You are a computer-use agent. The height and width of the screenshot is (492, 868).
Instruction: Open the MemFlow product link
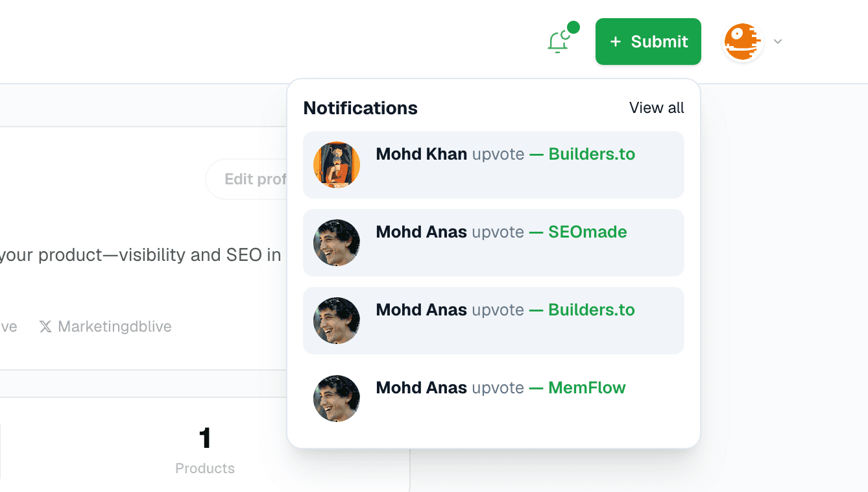pyautogui.click(x=587, y=387)
